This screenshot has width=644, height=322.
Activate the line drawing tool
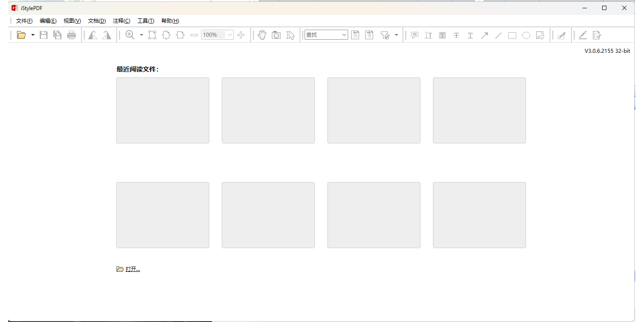[498, 35]
